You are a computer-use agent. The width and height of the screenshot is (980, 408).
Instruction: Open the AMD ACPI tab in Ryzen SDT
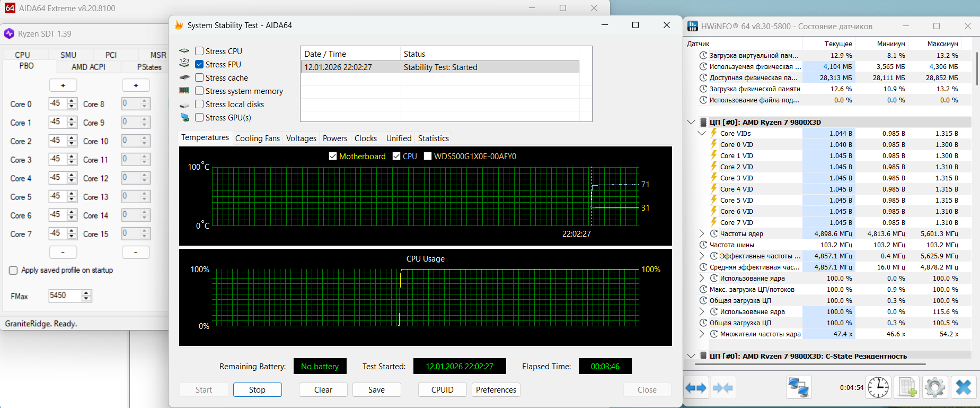pos(89,67)
